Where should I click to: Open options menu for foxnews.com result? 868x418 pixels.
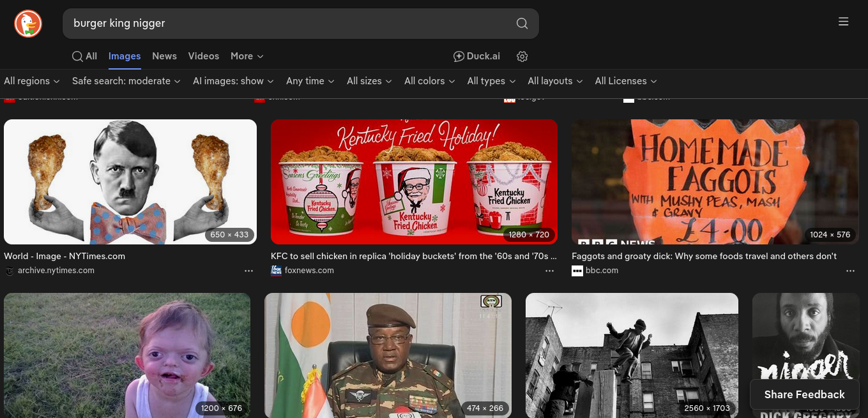point(549,271)
